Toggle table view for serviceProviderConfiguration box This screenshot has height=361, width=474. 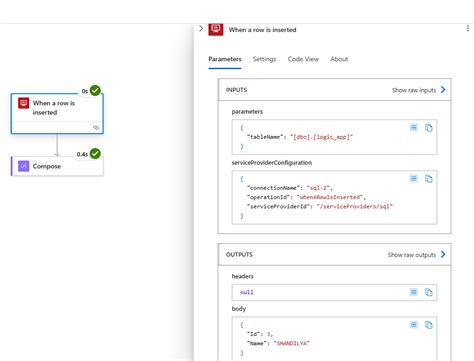tap(414, 179)
